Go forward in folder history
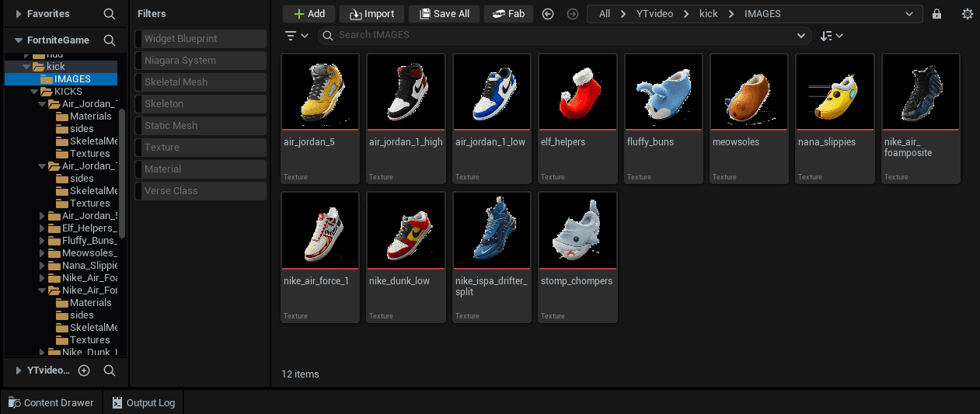The image size is (980, 414). [x=573, y=14]
